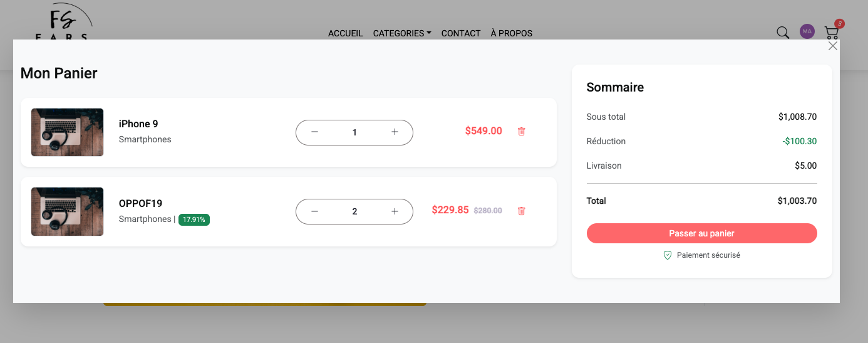Click the FS Fars logo
The image size is (868, 343).
(63, 22)
